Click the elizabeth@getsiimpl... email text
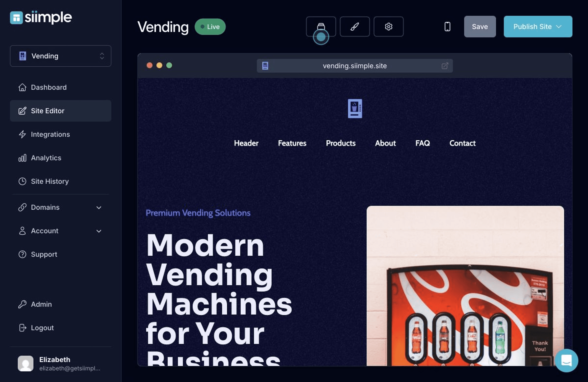588x382 pixels. coord(70,368)
